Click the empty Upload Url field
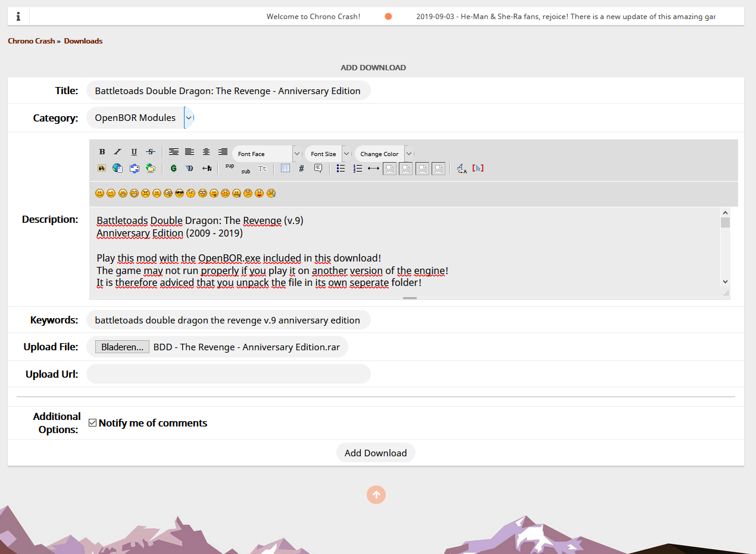 click(x=229, y=374)
